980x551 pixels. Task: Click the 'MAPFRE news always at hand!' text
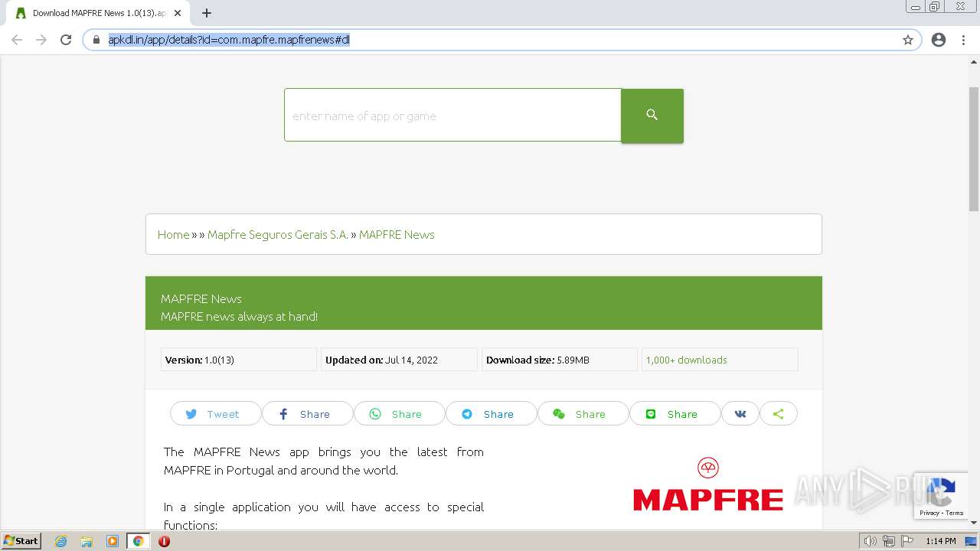point(239,316)
